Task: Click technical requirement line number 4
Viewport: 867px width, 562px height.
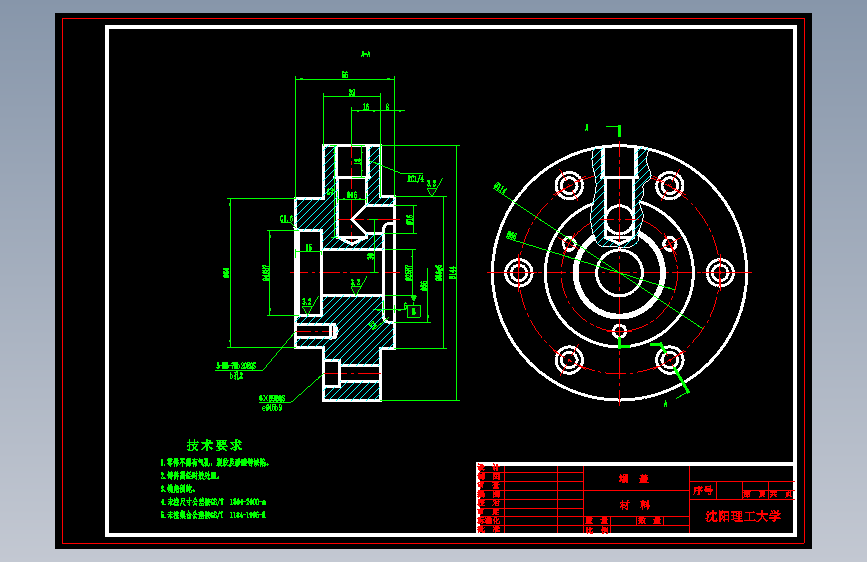Action: 213,502
